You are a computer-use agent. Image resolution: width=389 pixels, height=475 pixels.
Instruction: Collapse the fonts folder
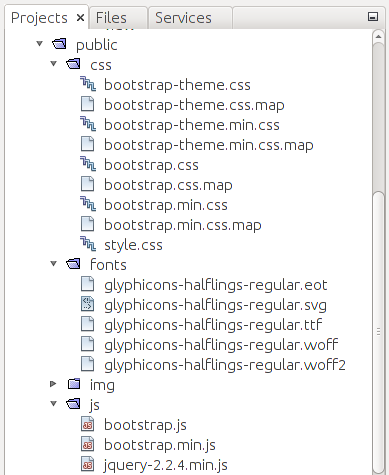pyautogui.click(x=54, y=264)
